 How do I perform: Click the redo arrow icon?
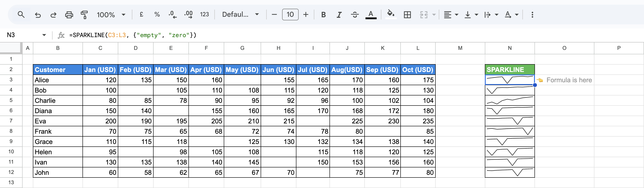click(53, 15)
